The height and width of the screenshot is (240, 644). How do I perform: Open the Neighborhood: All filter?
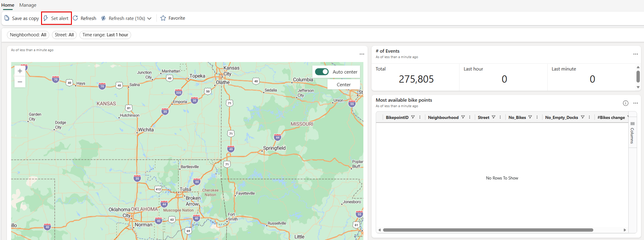click(x=28, y=35)
